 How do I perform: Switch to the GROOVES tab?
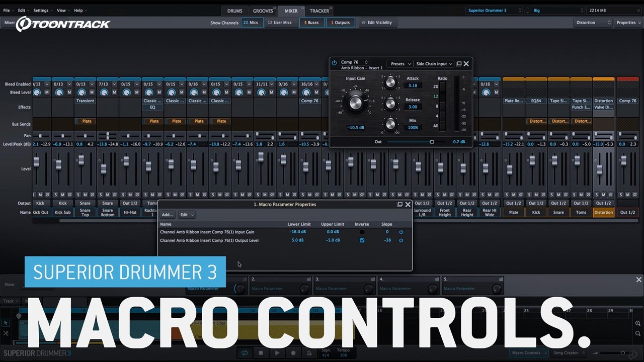pos(263,11)
